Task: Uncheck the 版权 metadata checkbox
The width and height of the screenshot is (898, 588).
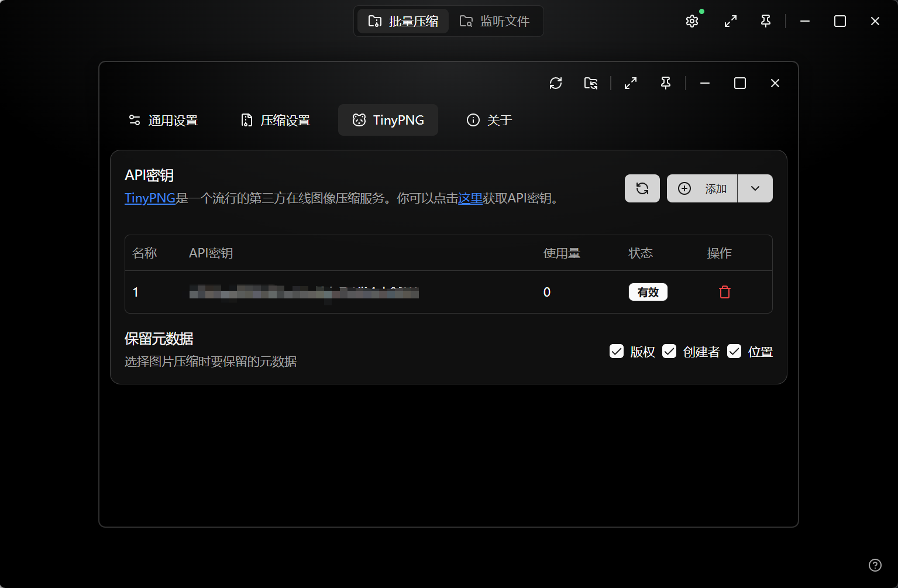Action: [x=617, y=351]
